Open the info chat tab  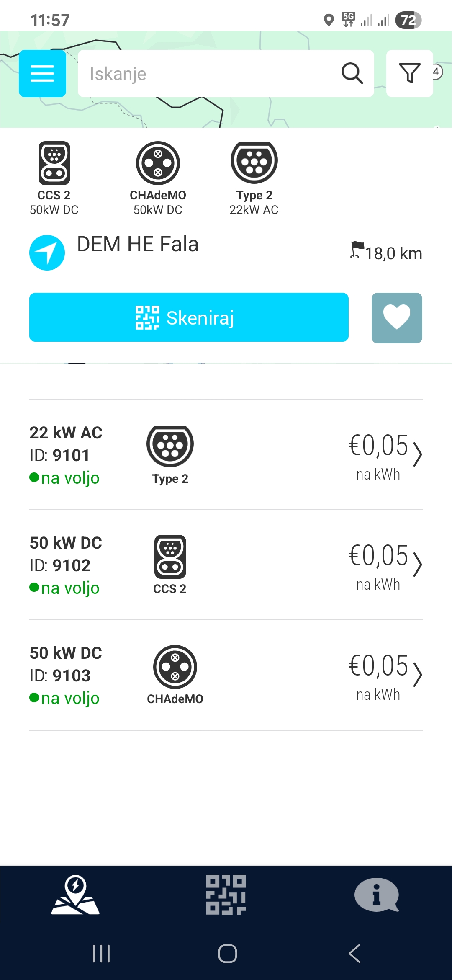click(x=377, y=895)
